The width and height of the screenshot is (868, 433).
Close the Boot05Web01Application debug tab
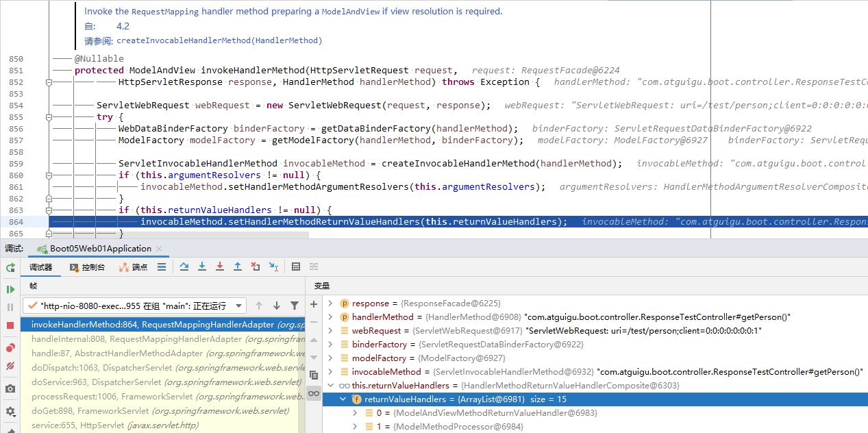click(160, 249)
